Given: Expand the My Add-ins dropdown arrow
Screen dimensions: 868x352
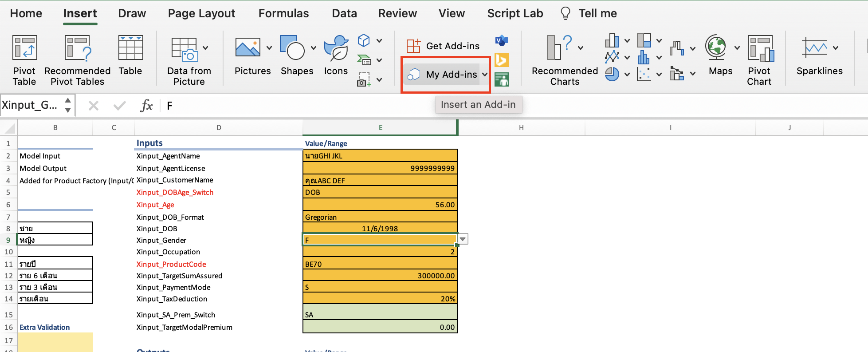Looking at the screenshot, I should tap(485, 75).
